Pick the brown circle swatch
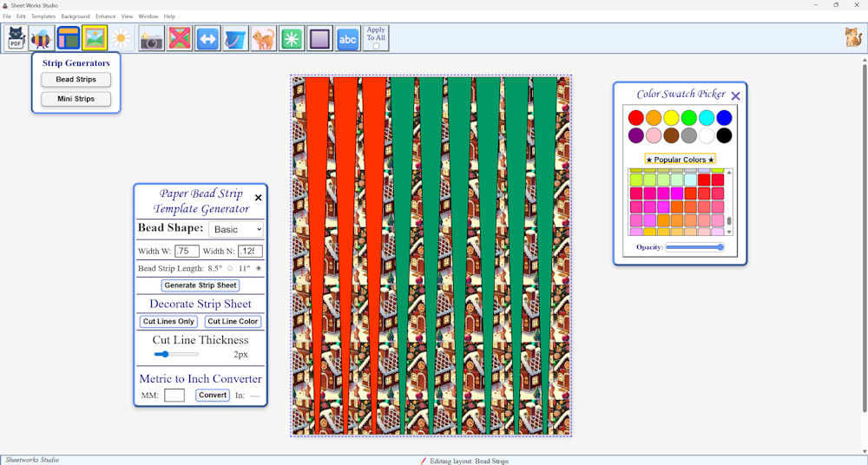 click(x=672, y=135)
